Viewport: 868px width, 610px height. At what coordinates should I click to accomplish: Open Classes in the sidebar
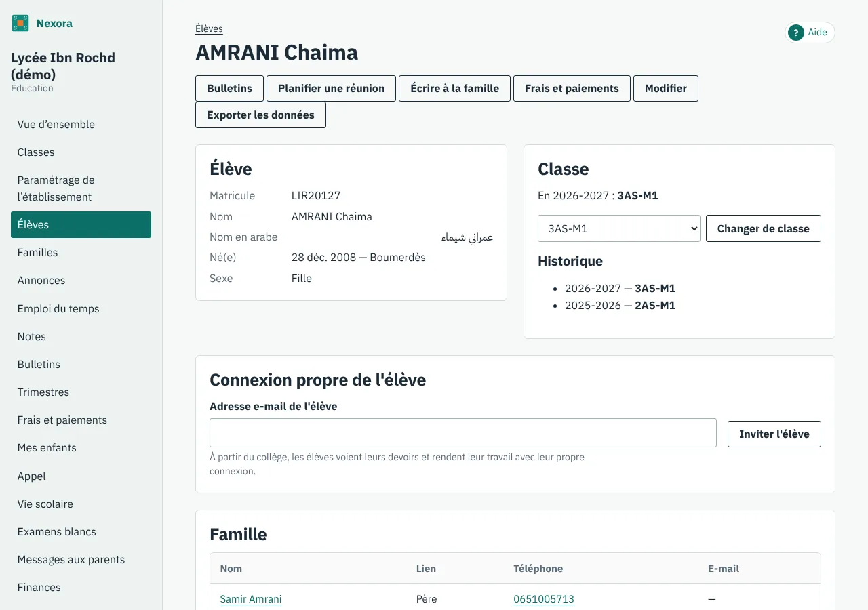[81, 152]
